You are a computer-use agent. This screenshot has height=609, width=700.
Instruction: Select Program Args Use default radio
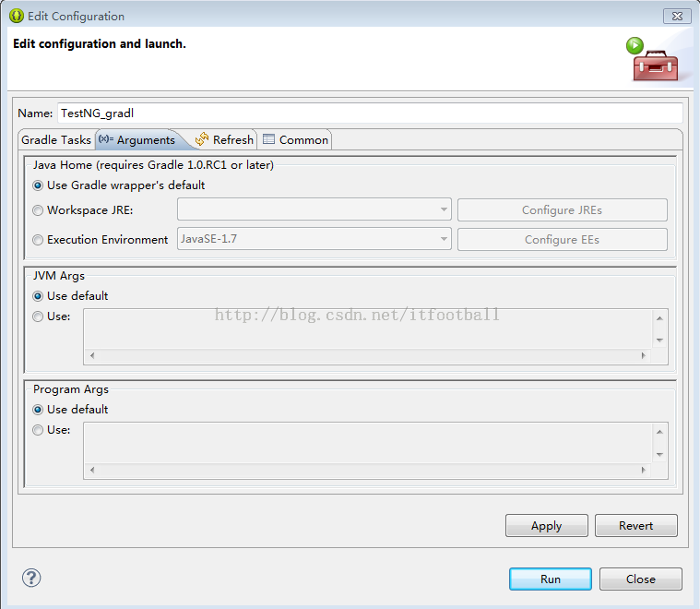38,410
